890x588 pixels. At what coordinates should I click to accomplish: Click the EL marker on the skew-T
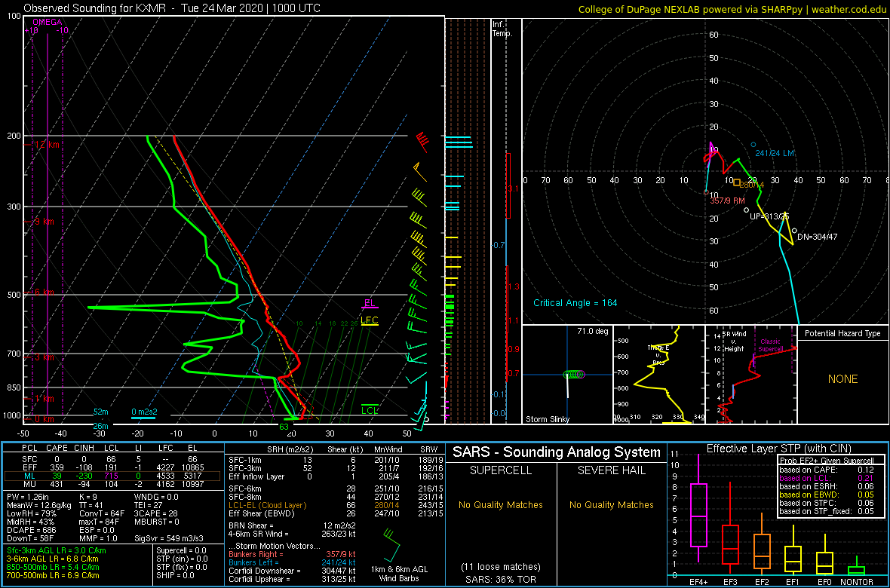[x=370, y=302]
